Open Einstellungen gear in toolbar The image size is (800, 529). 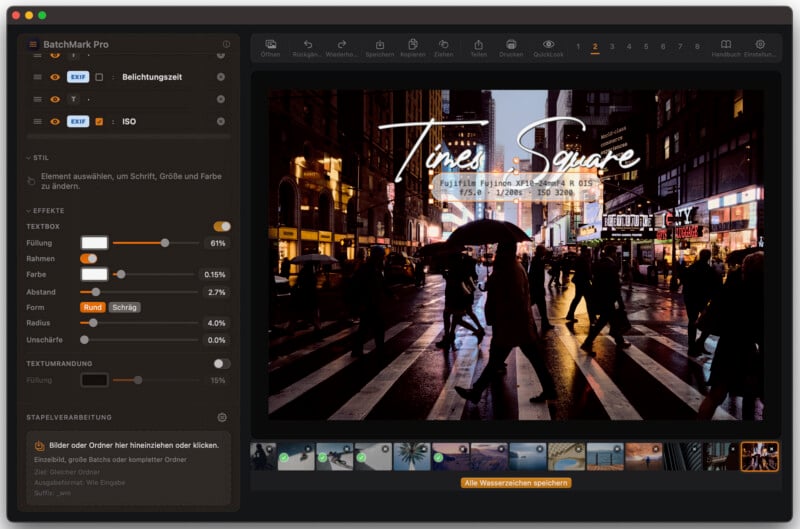(x=760, y=45)
